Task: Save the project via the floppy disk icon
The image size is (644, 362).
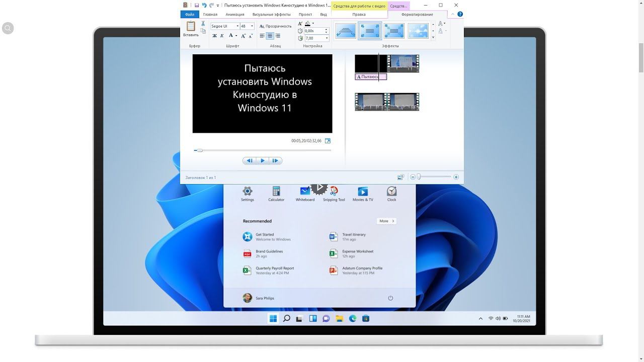Action: (x=196, y=6)
